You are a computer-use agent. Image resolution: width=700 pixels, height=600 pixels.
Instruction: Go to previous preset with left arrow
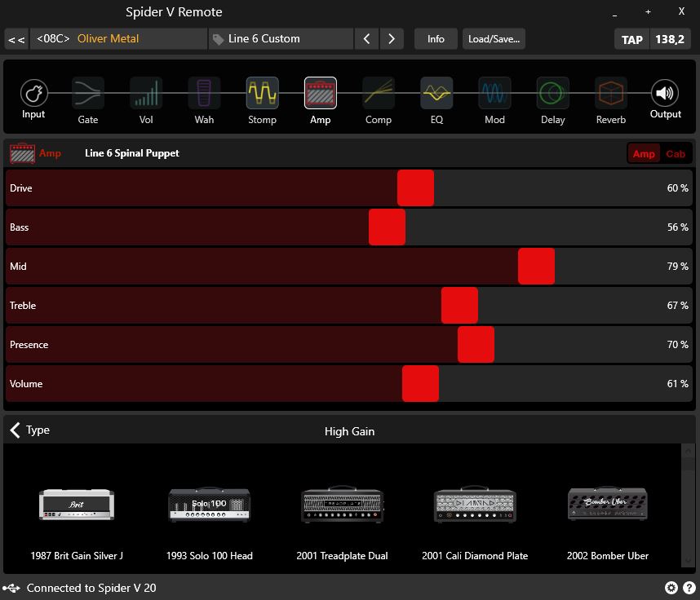(366, 39)
